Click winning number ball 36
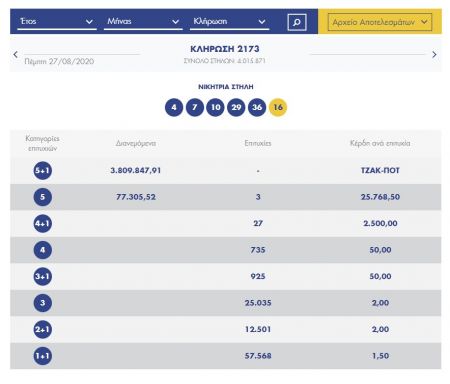Screen dimensions: 450x384 tap(257, 107)
